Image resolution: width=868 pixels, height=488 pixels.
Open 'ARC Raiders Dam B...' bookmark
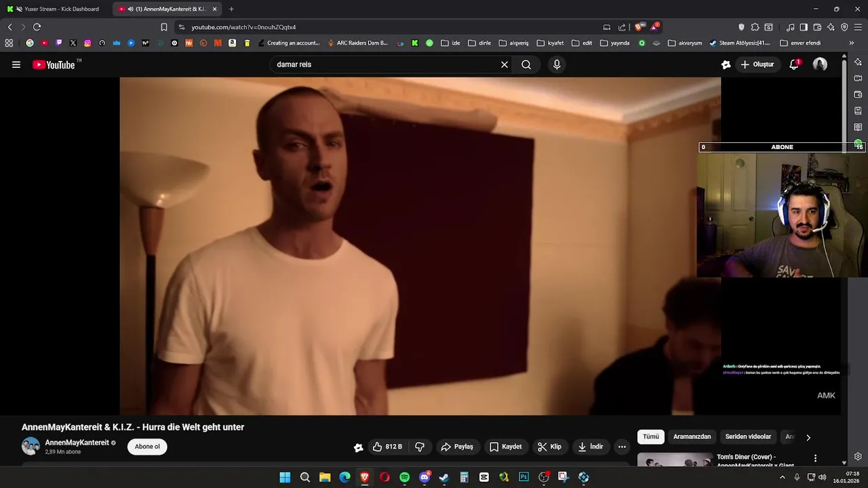357,43
